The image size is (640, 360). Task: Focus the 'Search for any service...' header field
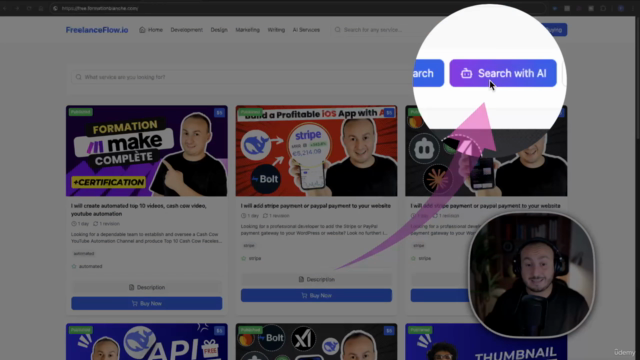click(x=373, y=30)
